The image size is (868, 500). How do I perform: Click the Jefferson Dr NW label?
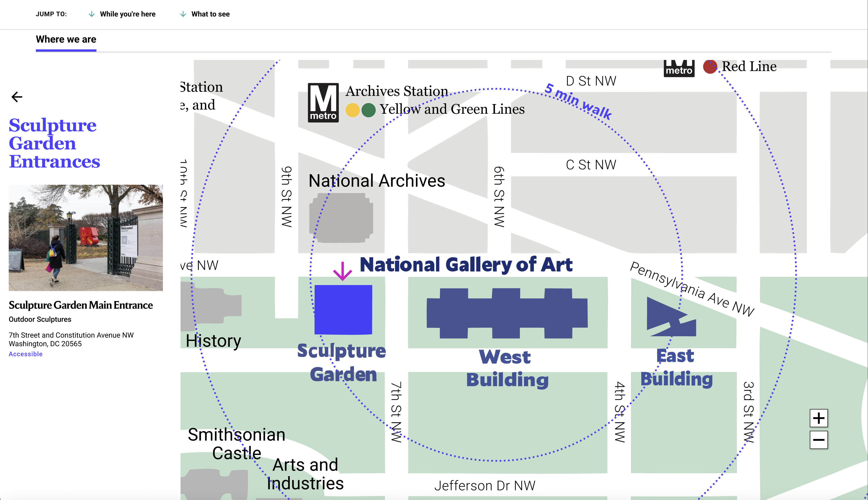pyautogui.click(x=485, y=485)
